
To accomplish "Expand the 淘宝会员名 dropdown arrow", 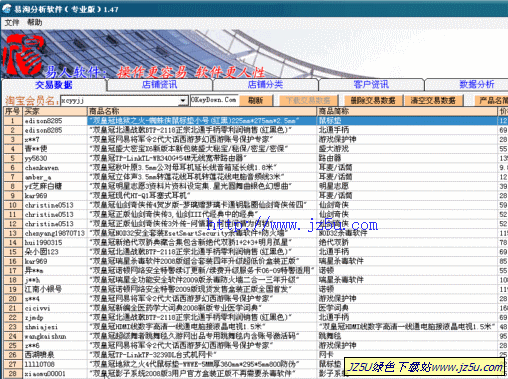I will tap(183, 101).
